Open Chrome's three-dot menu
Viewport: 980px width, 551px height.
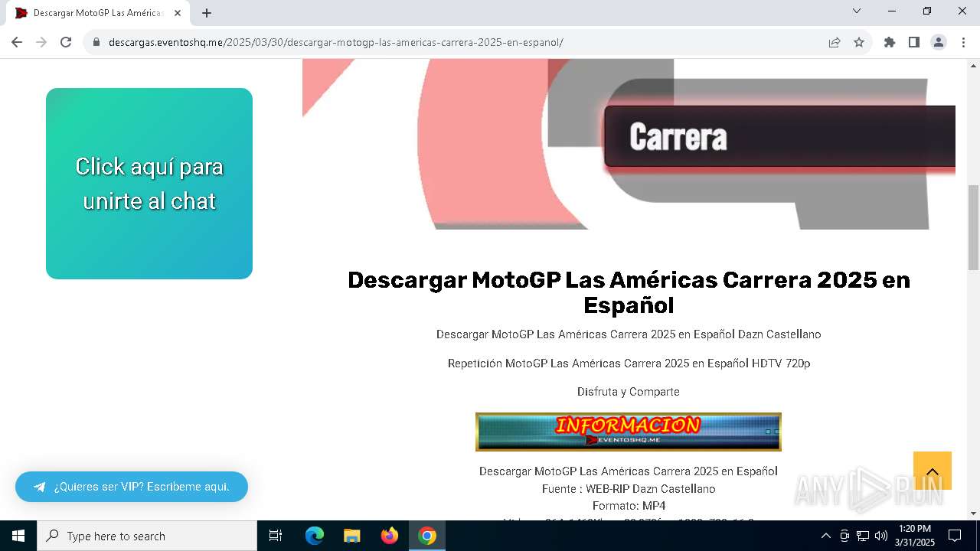point(963,42)
